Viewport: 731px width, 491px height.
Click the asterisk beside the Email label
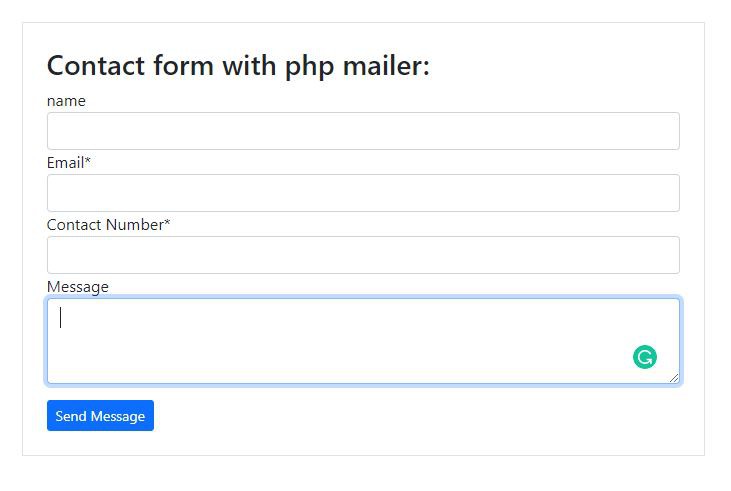tap(88, 162)
